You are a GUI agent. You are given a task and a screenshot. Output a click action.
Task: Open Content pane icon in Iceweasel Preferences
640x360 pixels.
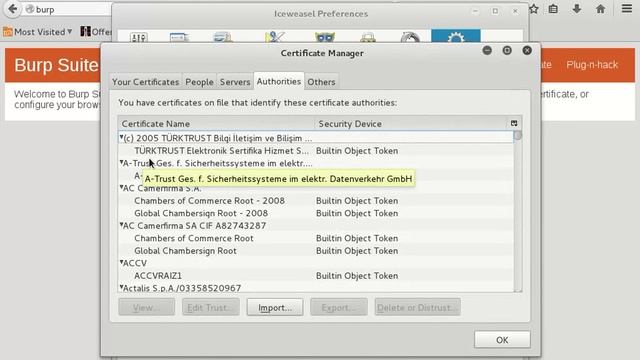(223, 38)
